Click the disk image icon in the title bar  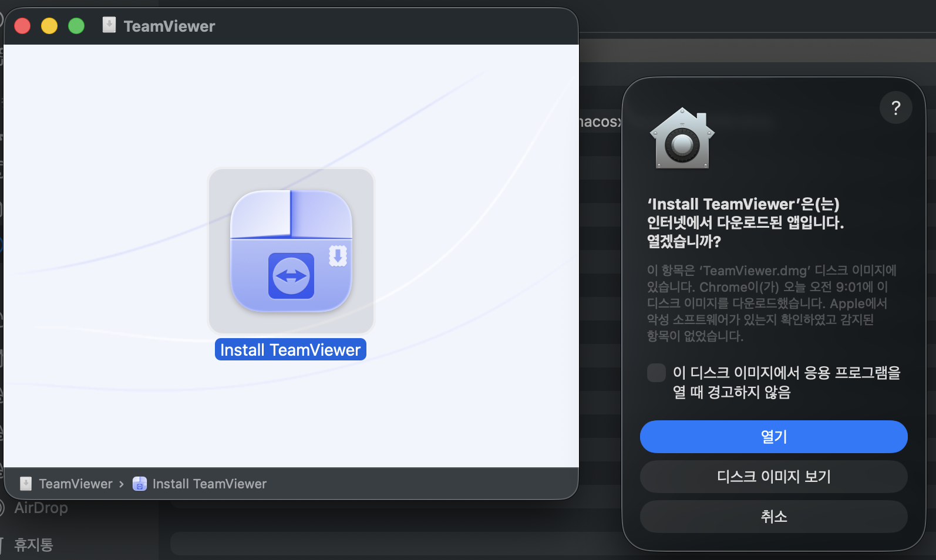109,25
